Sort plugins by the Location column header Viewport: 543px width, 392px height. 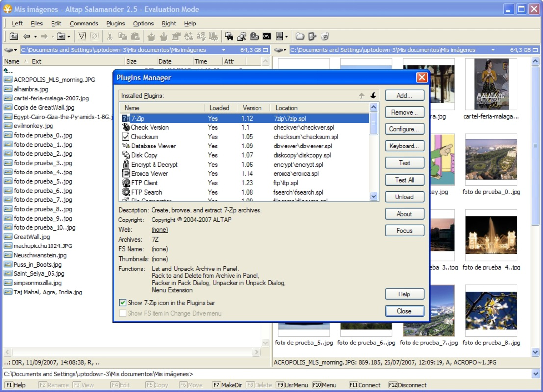click(x=320, y=108)
